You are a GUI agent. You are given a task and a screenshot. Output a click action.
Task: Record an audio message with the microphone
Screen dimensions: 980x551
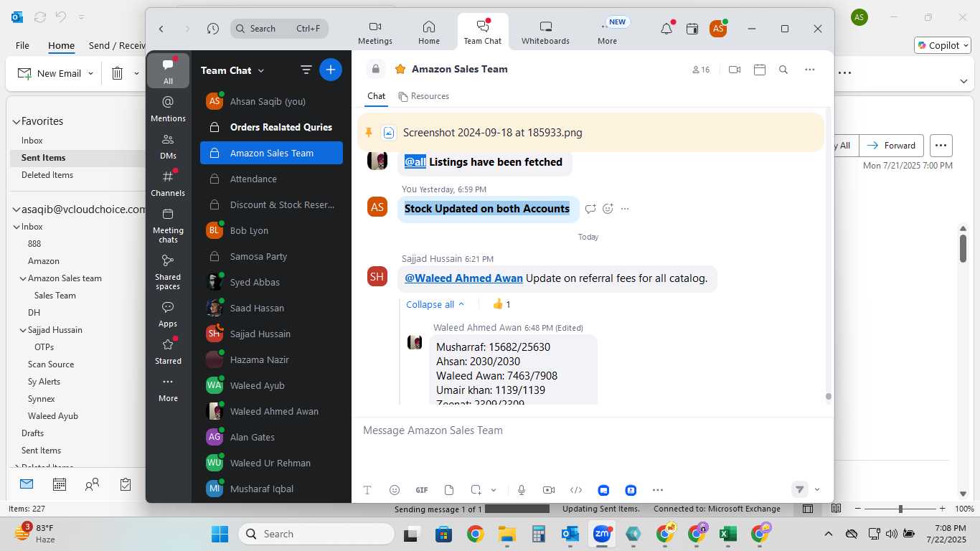click(522, 490)
